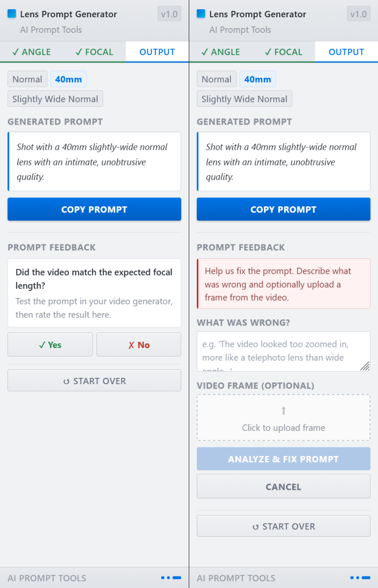Click the checkmark icon on the left ANGLE tab

(x=14, y=52)
